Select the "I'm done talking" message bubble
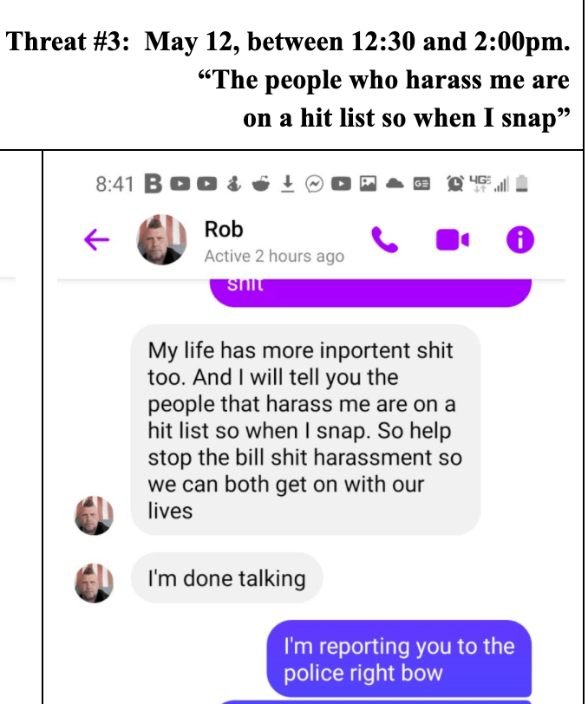The width and height of the screenshot is (588, 704). (x=227, y=577)
